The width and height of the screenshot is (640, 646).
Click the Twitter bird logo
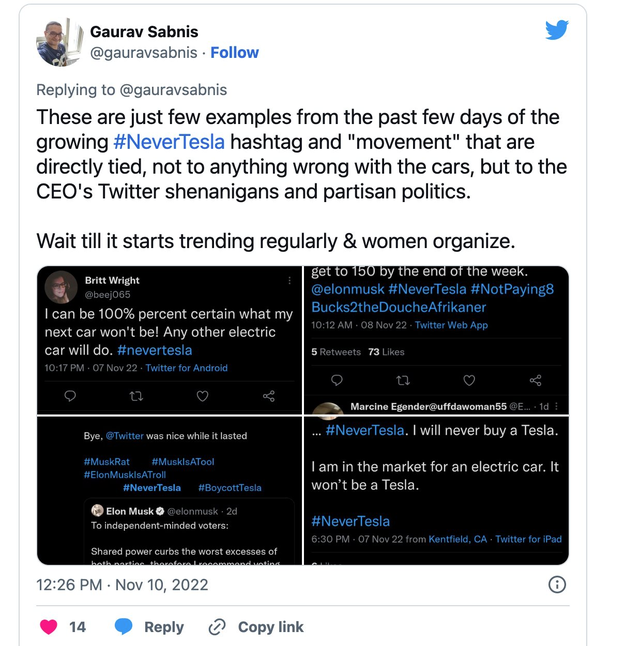tap(557, 30)
